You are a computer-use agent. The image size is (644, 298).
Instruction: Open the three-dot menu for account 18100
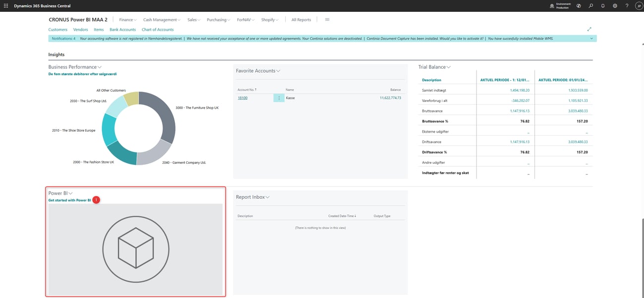(x=279, y=98)
